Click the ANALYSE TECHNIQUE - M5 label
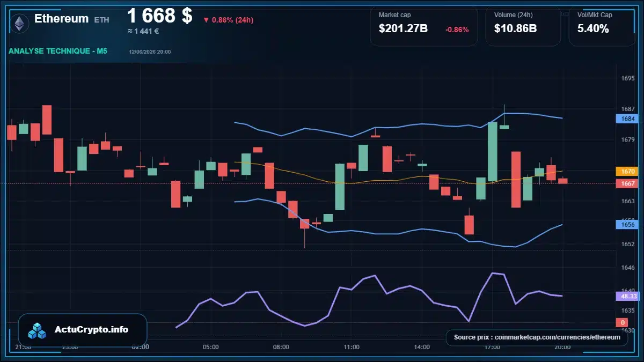 click(x=58, y=51)
